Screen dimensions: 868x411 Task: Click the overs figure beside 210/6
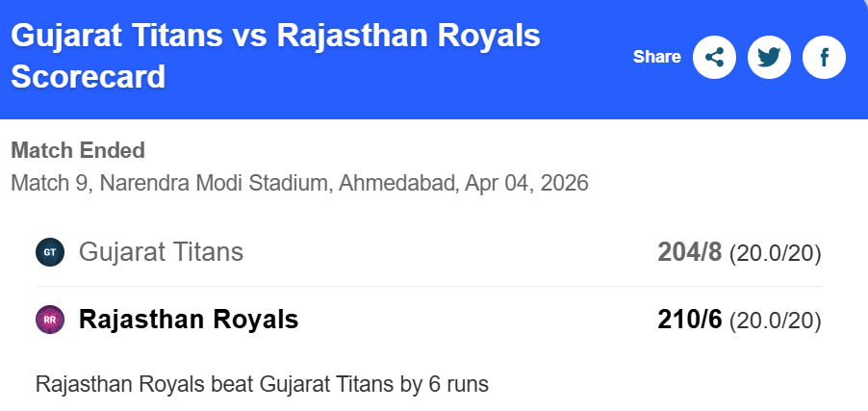click(775, 321)
